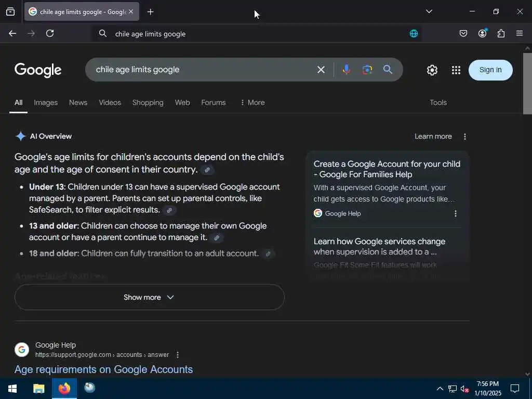Image resolution: width=532 pixels, height=399 pixels.
Task: Open 'Age requirements on Google Accounts' result
Action: point(103,369)
